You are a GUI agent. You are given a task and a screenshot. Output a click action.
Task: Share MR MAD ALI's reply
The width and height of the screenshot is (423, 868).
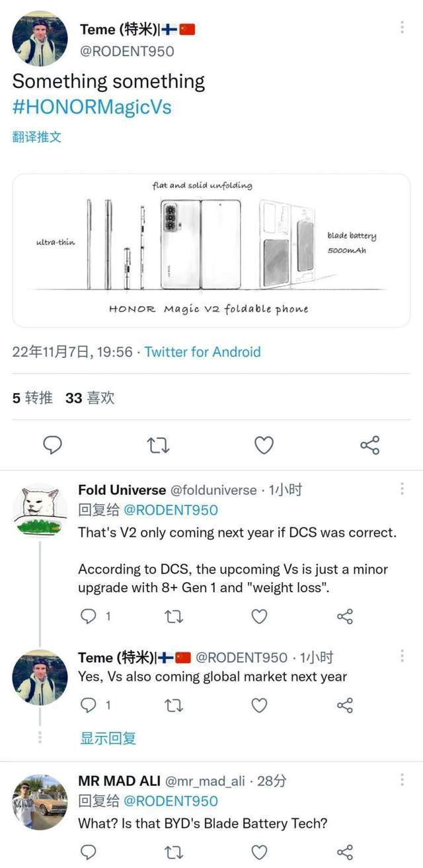pyautogui.click(x=345, y=852)
